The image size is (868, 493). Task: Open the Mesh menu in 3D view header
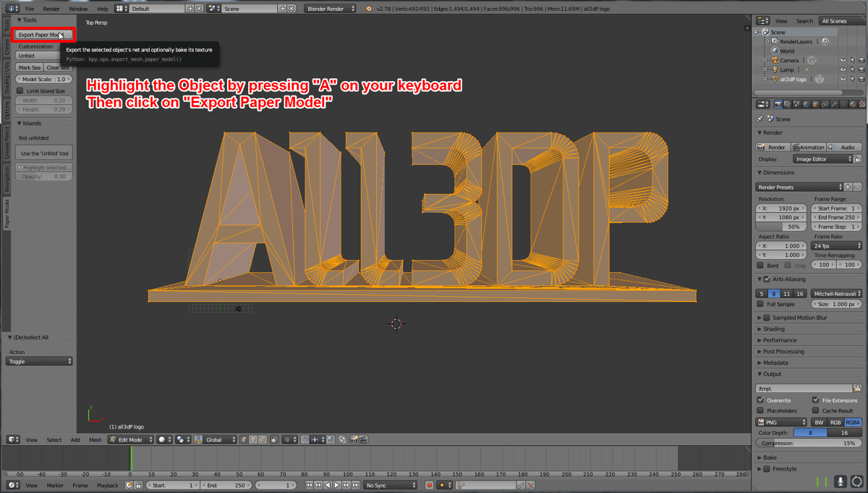[95, 439]
